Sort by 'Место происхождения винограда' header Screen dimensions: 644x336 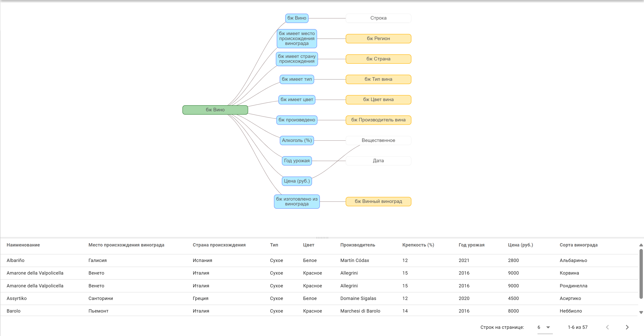pyautogui.click(x=126, y=245)
